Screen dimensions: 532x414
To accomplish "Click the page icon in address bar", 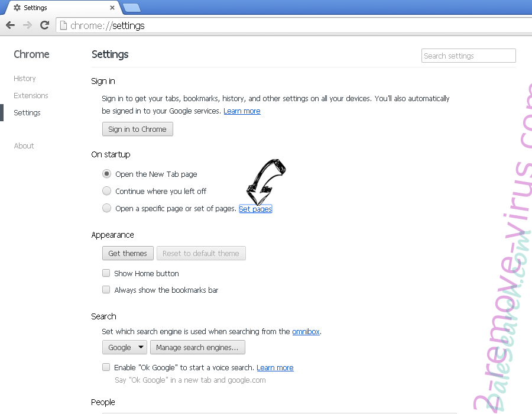I will coord(63,25).
